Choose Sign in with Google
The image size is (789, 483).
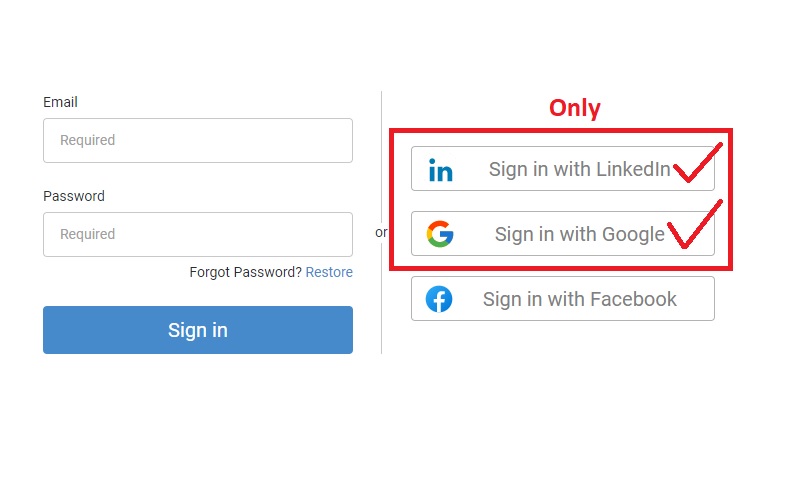[563, 234]
